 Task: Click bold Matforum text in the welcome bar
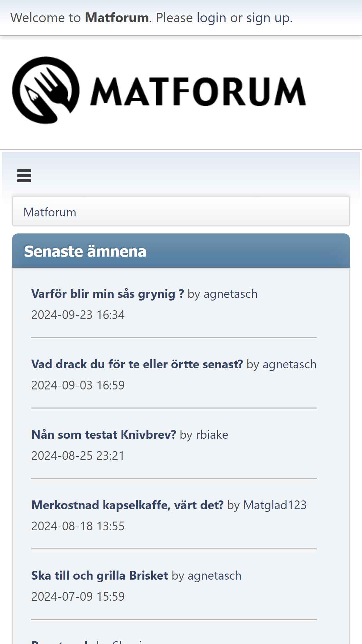(117, 18)
